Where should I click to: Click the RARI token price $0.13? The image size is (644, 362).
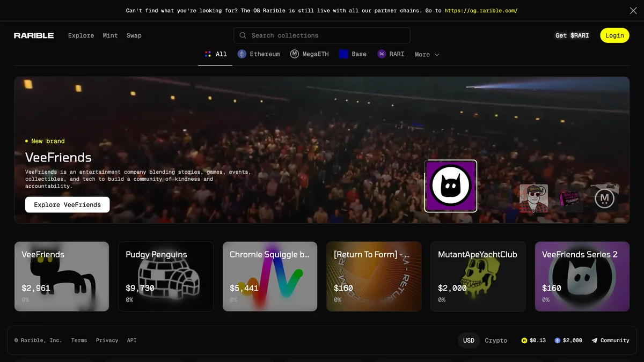coord(533,341)
